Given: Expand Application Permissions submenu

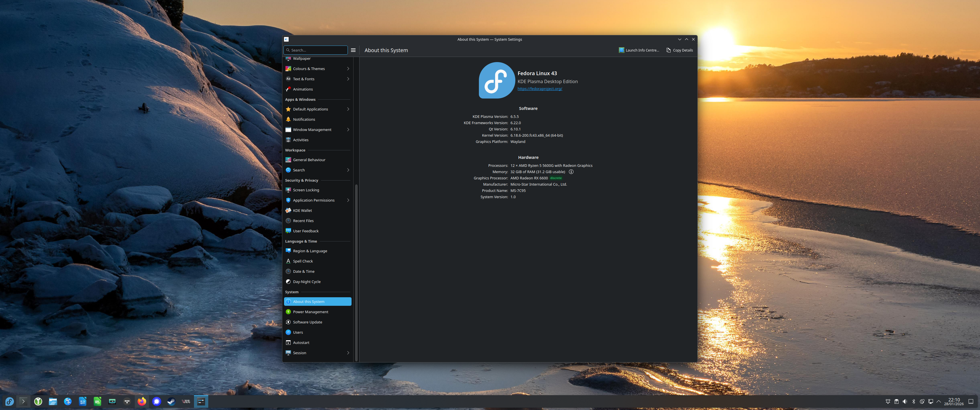Looking at the screenshot, I should pyautogui.click(x=348, y=200).
